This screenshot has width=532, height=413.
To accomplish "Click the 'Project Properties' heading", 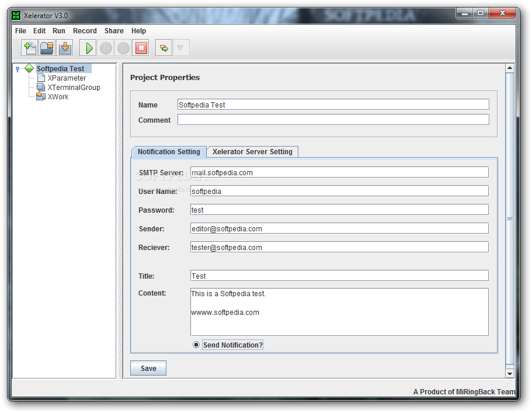I will point(165,77).
